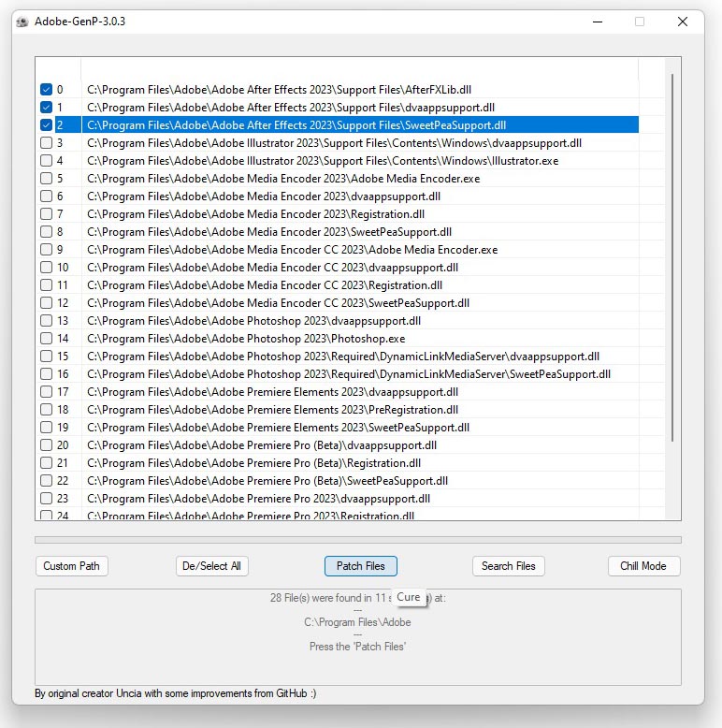The width and height of the screenshot is (722, 728).
Task: Toggle the Chill Mode button
Action: pos(643,566)
